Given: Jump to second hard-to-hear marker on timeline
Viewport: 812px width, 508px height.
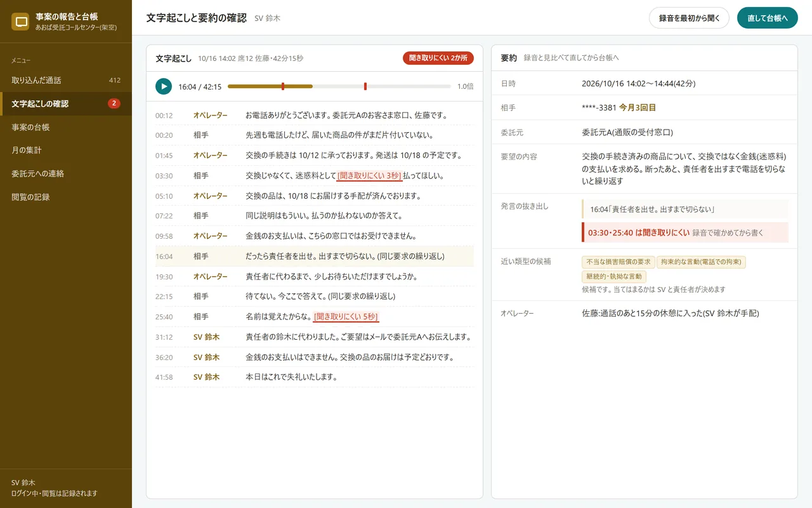Looking at the screenshot, I should tap(365, 86).
